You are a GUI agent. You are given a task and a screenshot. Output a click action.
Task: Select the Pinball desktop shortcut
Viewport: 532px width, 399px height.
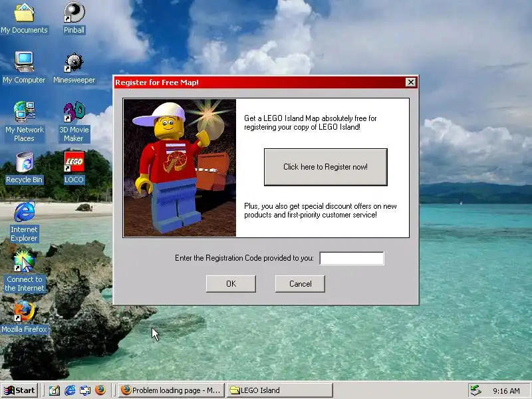(74, 18)
